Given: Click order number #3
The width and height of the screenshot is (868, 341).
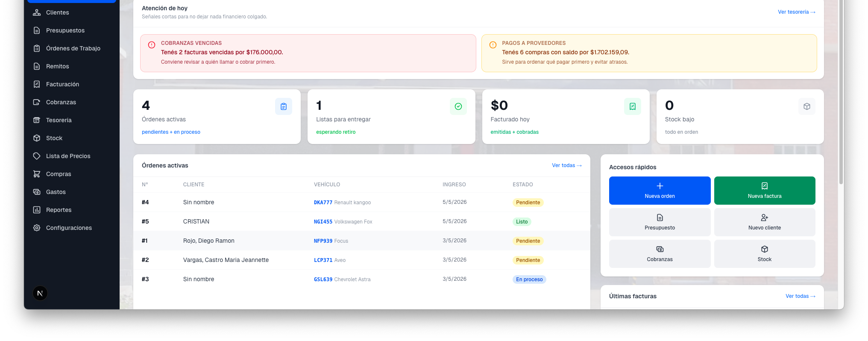Looking at the screenshot, I should [x=145, y=279].
